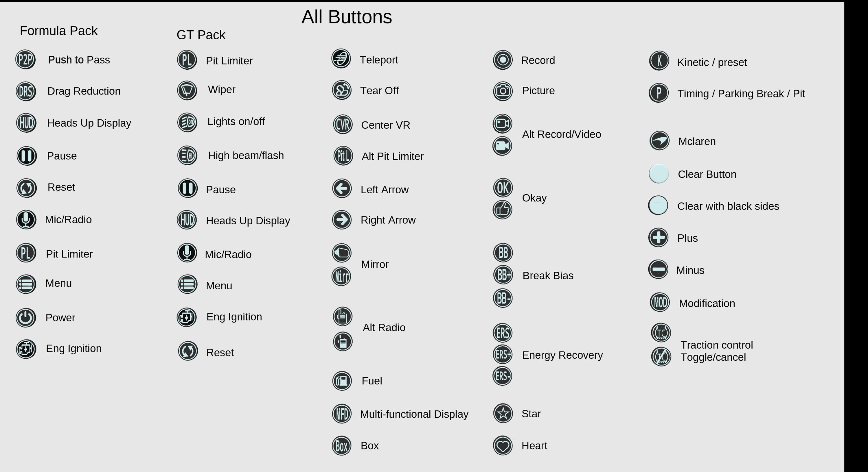Click the thumbs-up Okay icon
868x472 pixels.
click(x=502, y=209)
